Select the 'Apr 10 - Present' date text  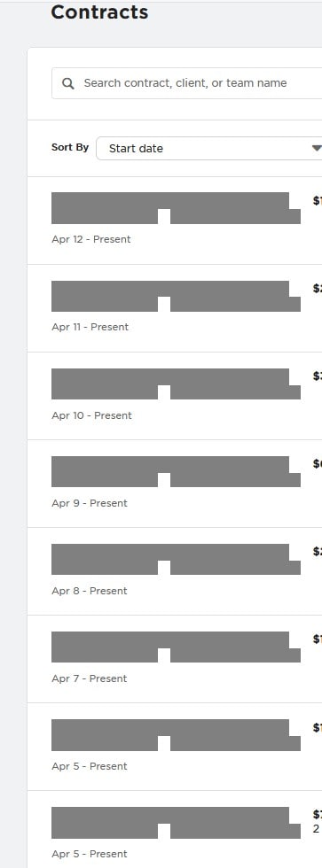(x=91, y=415)
